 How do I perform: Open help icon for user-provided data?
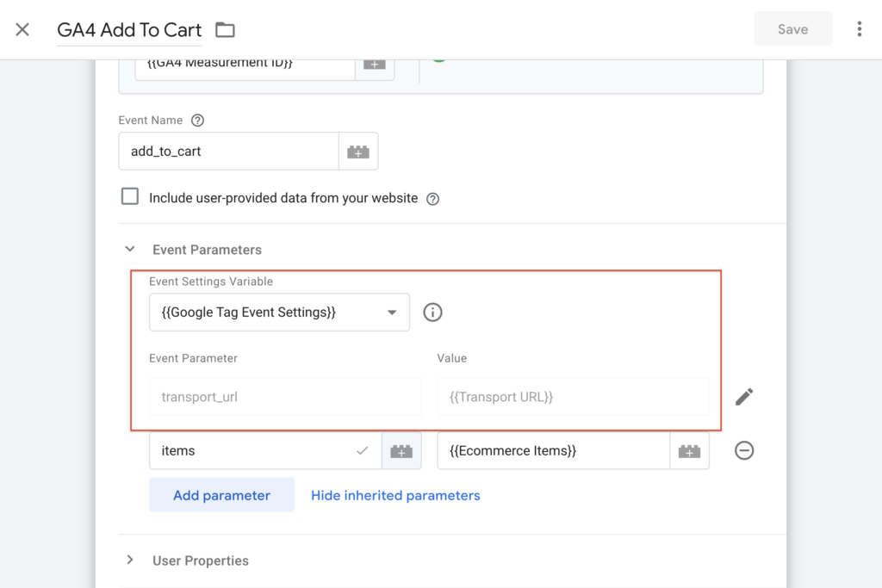[x=433, y=199]
